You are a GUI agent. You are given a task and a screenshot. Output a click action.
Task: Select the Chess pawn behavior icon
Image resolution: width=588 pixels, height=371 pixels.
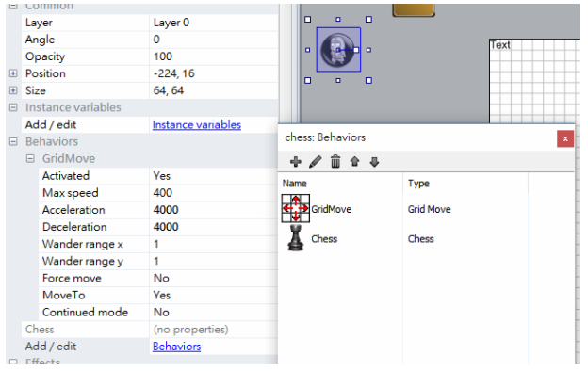(x=296, y=238)
